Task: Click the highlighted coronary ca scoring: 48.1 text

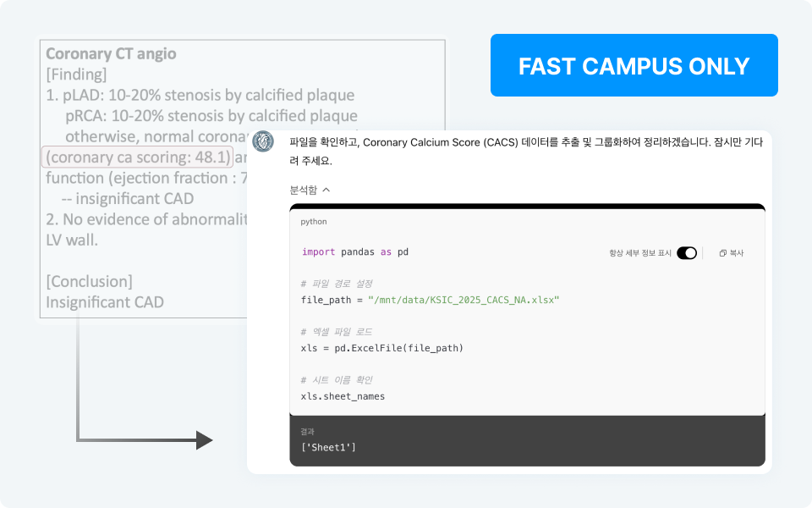Action: pos(138,157)
